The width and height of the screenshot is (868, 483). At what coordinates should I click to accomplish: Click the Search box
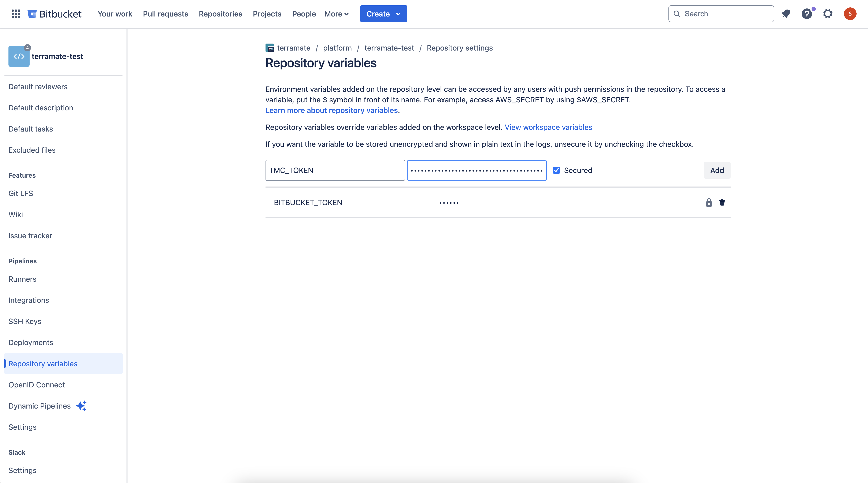click(721, 14)
